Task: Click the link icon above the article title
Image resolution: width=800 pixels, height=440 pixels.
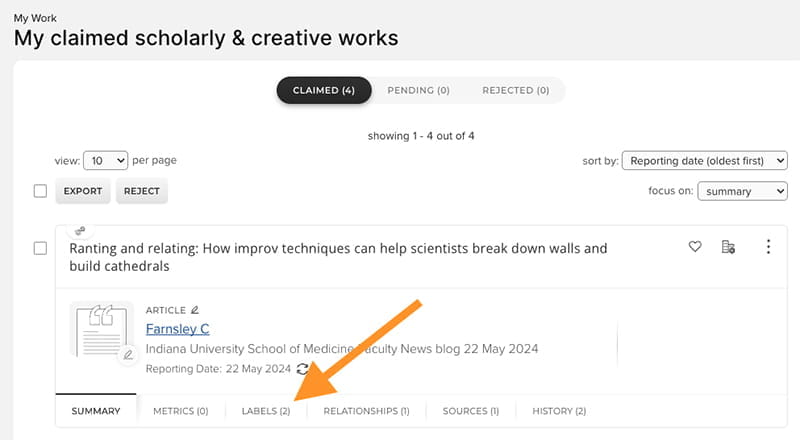Action: tap(80, 231)
